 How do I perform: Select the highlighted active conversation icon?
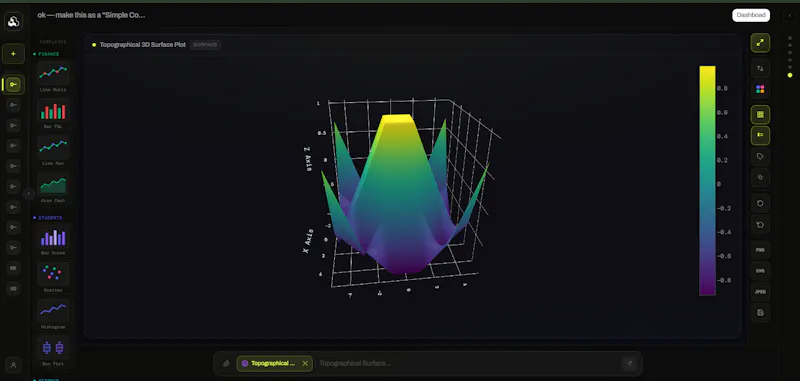[x=13, y=84]
